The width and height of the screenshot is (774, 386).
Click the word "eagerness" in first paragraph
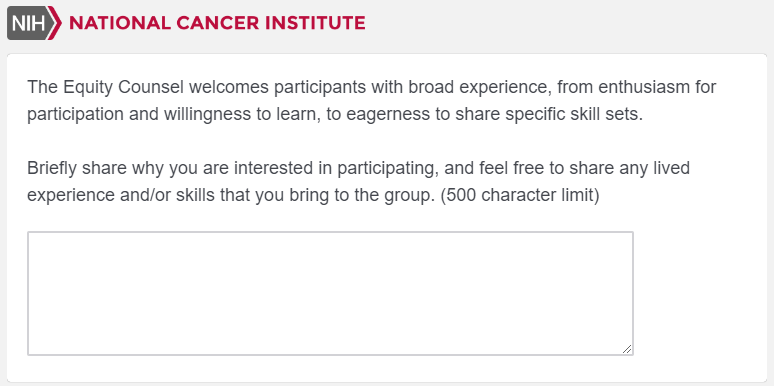pos(384,114)
